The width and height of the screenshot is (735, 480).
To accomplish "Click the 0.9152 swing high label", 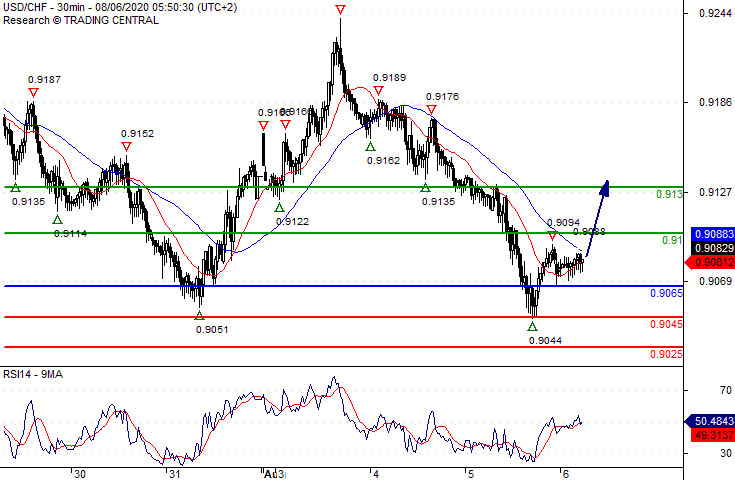I will 137,134.
